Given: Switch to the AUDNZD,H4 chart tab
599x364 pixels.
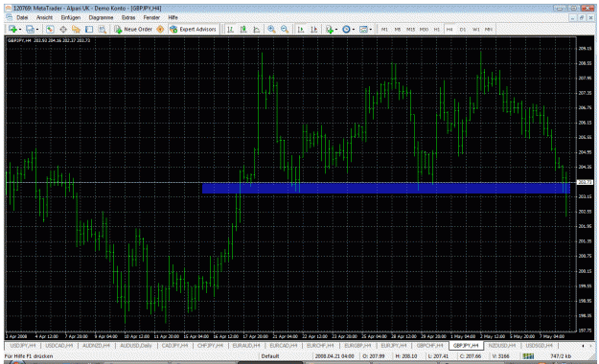Looking at the screenshot, I should click(x=96, y=346).
